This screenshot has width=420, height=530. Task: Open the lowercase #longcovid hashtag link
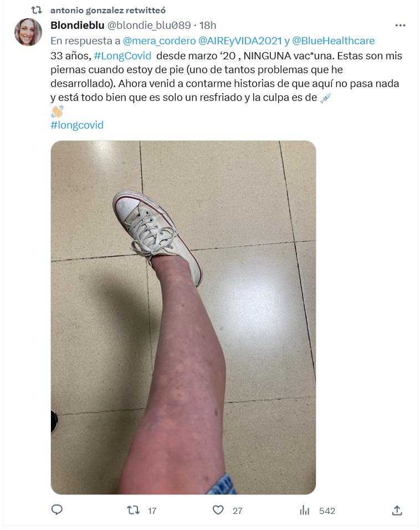point(77,125)
